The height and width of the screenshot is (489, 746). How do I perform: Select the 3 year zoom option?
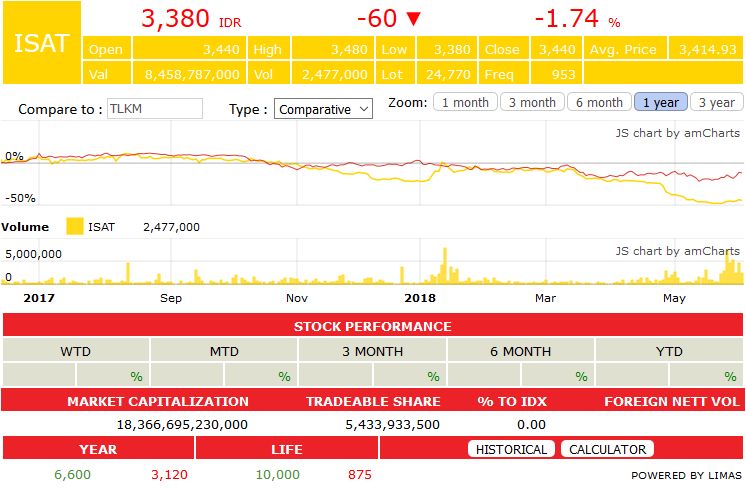point(717,102)
